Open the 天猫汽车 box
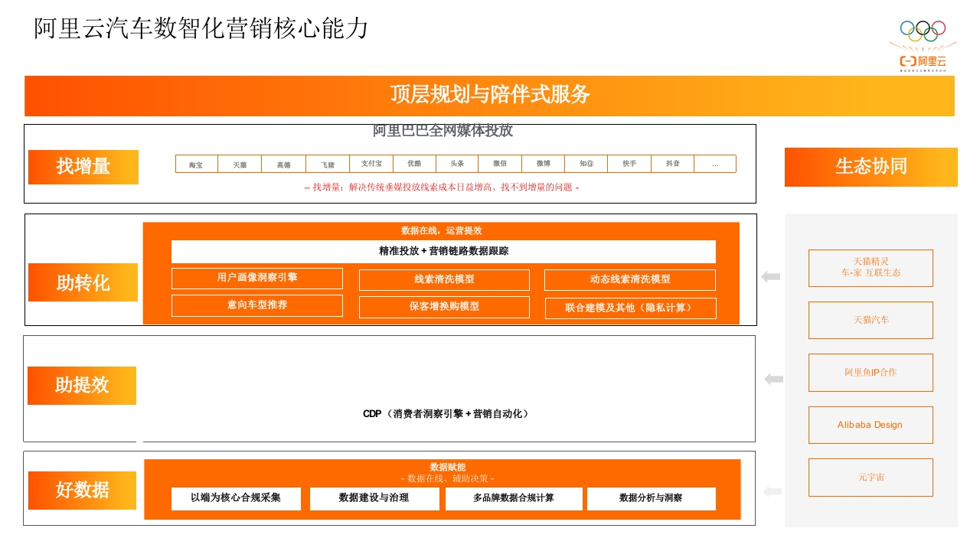980x551 pixels. point(871,320)
